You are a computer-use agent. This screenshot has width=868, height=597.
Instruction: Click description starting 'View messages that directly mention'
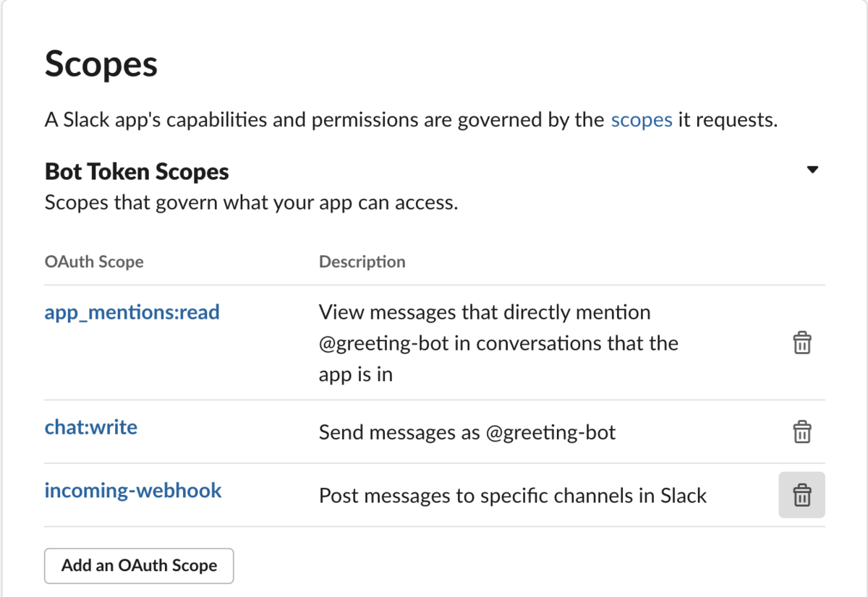498,343
